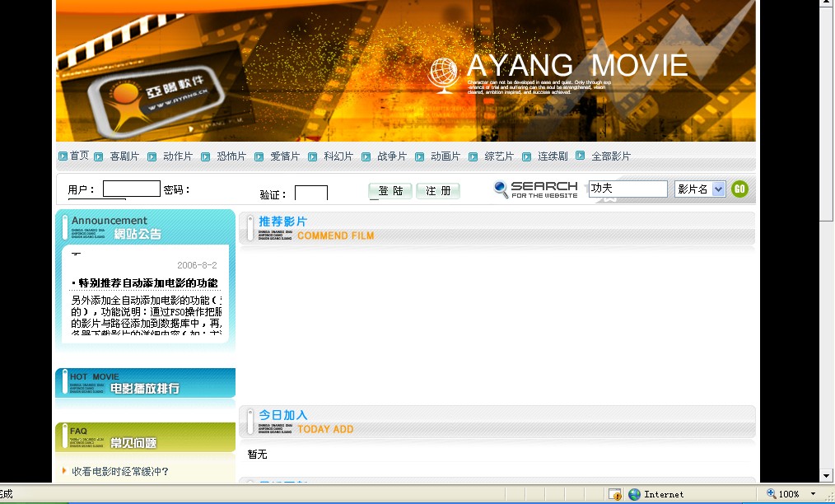Open the 科幻片 sci-fi category
Viewport: 835px width, 504px height.
pos(338,156)
